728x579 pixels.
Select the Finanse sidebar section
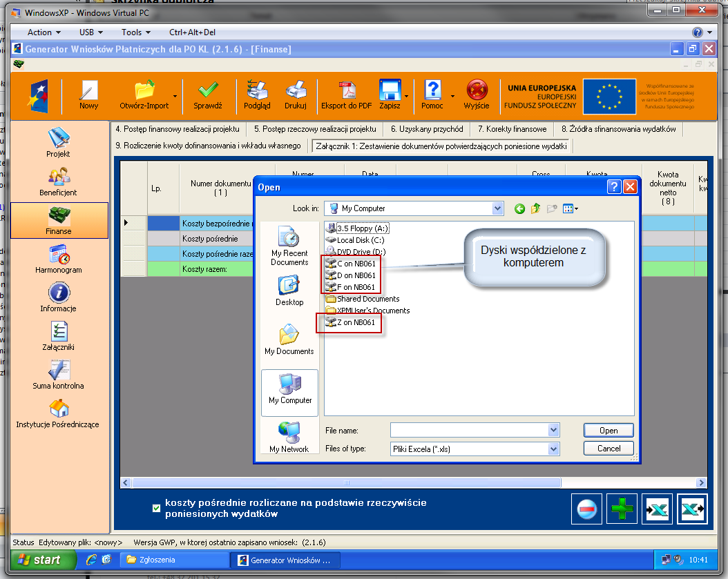tap(59, 220)
